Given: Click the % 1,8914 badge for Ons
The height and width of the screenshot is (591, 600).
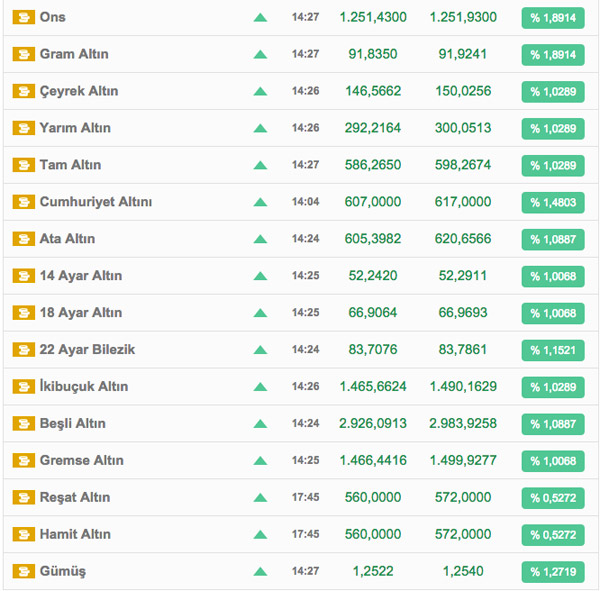Looking at the screenshot, I should (552, 18).
